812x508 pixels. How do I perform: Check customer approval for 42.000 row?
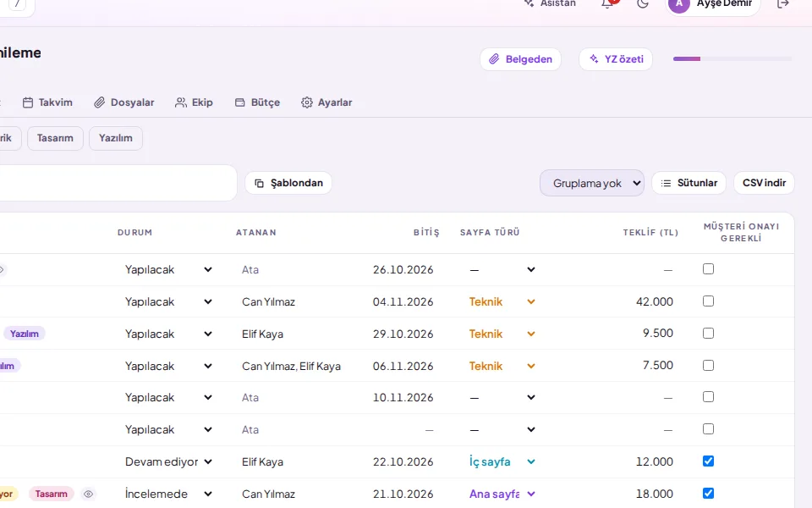pyautogui.click(x=708, y=301)
